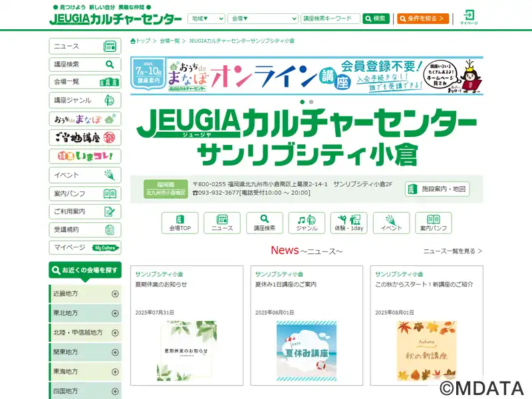Image resolution: width=532 pixels, height=399 pixels.
Task: Open the いまコレ! sidebar banner
Action: (x=85, y=156)
